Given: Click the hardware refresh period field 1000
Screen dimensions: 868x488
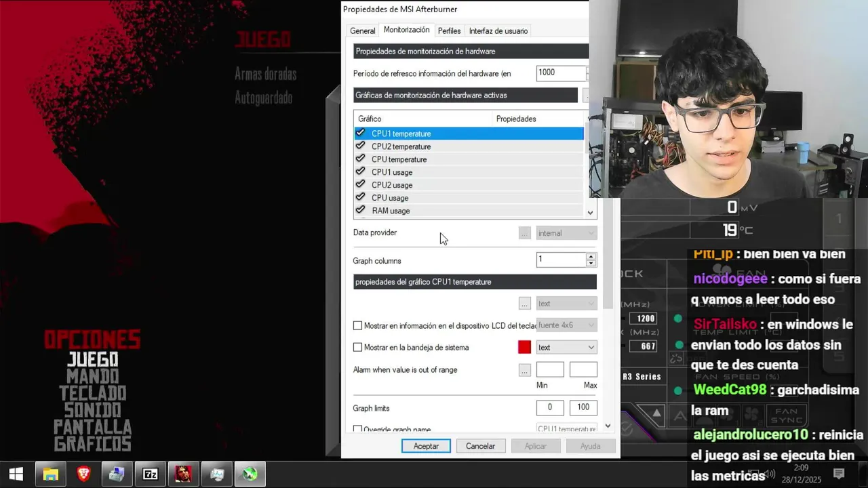Looking at the screenshot, I should [x=561, y=73].
